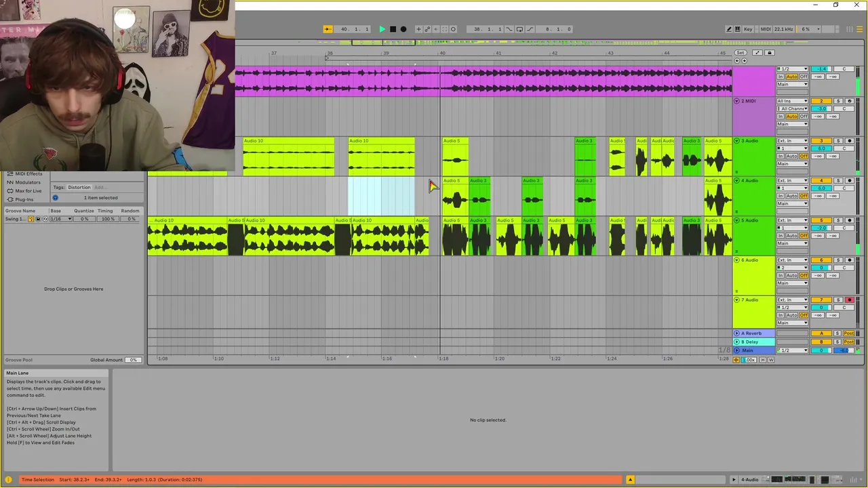
Task: Toggle MIDI Arrangement Overdub plus icon
Action: [x=418, y=29]
